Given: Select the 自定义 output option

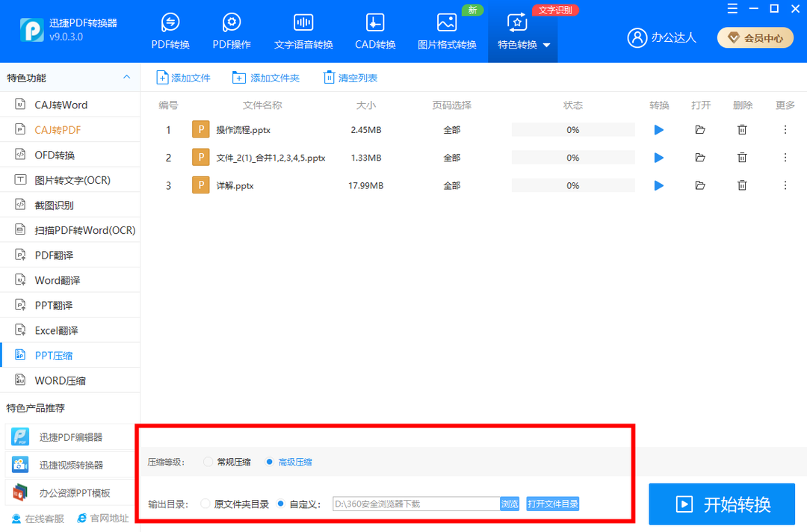Looking at the screenshot, I should pyautogui.click(x=279, y=504).
